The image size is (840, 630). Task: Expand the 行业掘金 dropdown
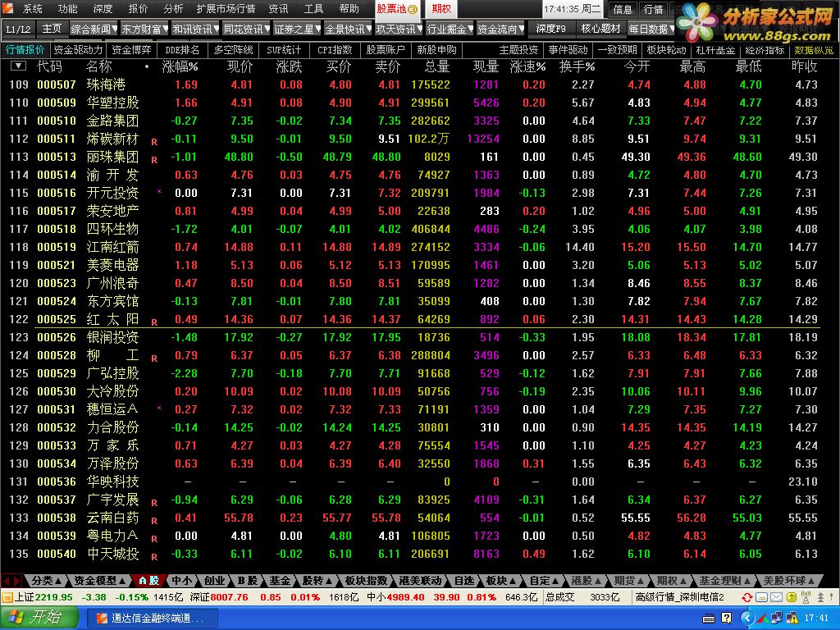[470, 29]
